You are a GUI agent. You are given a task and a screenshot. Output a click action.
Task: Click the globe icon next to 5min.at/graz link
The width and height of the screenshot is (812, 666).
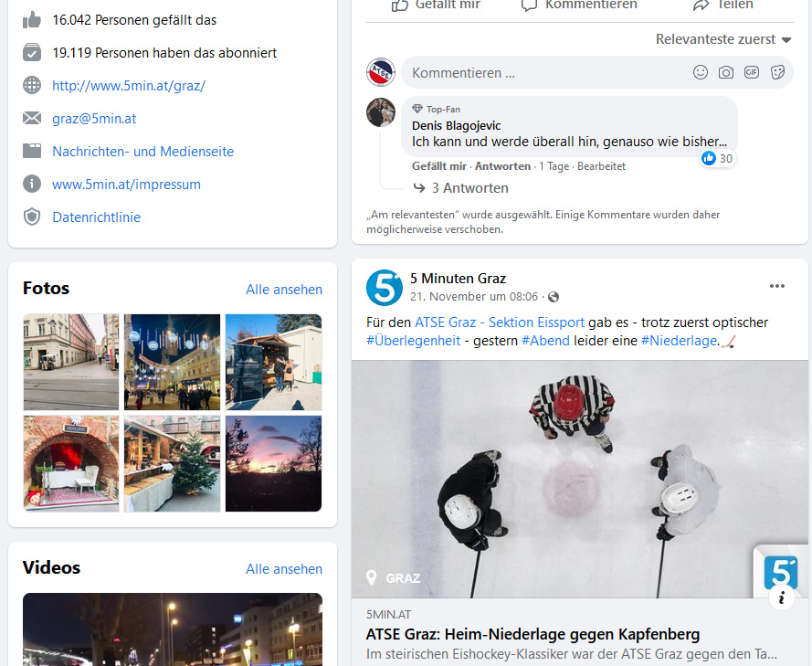pyautogui.click(x=32, y=86)
